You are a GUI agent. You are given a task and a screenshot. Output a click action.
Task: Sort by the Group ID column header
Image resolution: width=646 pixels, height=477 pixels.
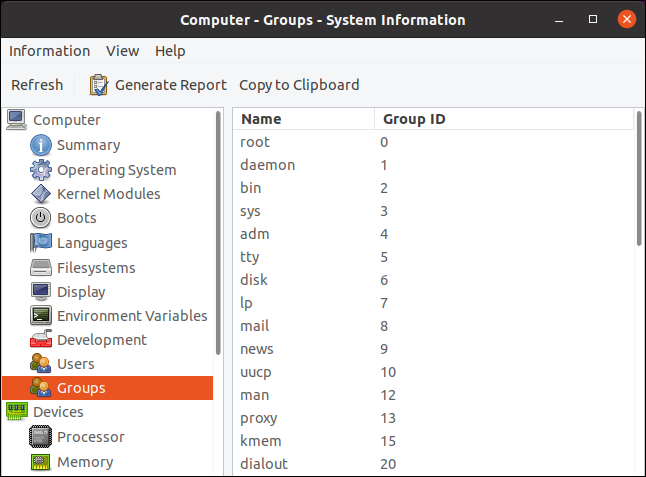point(414,120)
